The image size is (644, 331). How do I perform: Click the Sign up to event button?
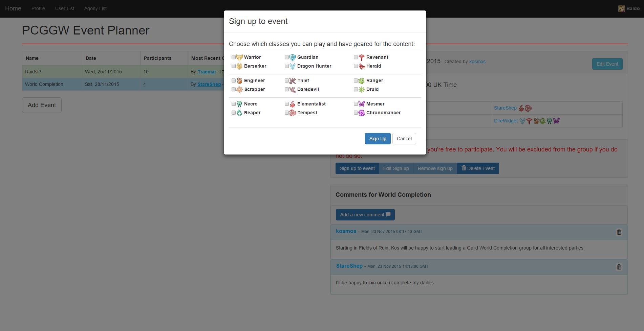(357, 168)
